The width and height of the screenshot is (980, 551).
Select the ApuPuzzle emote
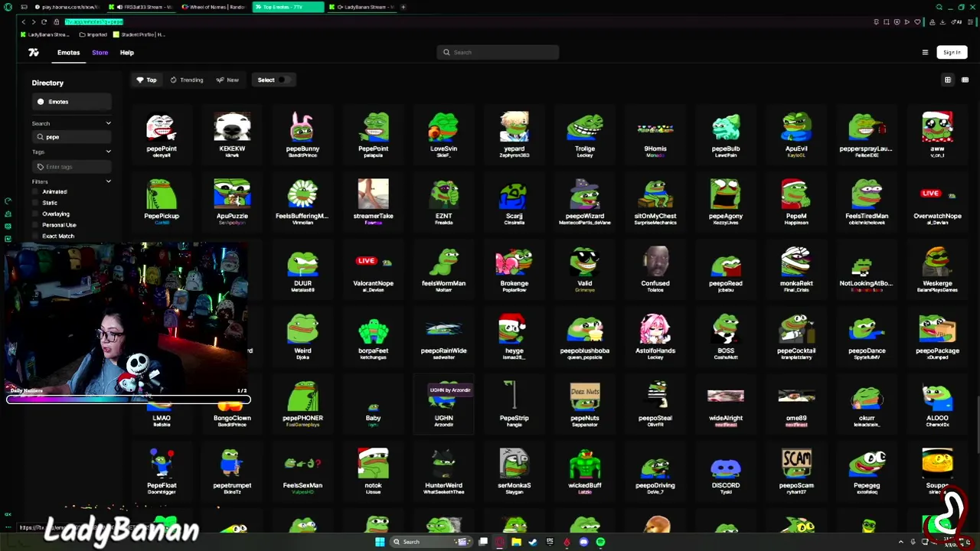(232, 202)
